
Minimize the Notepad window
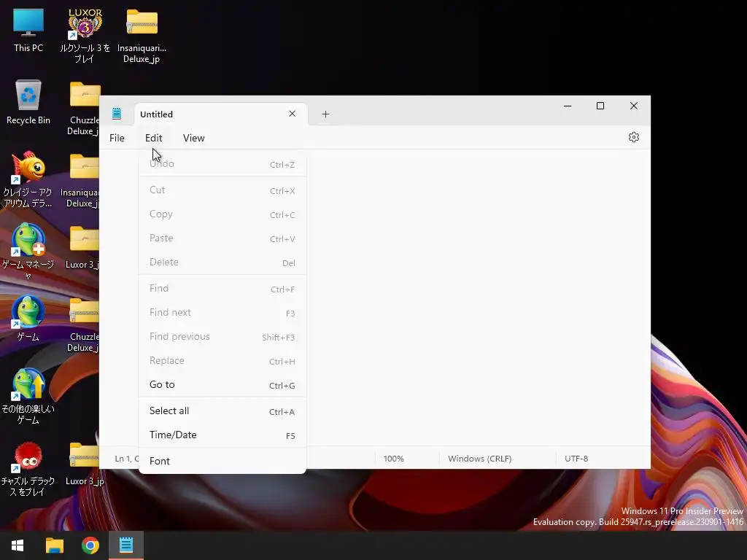568,106
